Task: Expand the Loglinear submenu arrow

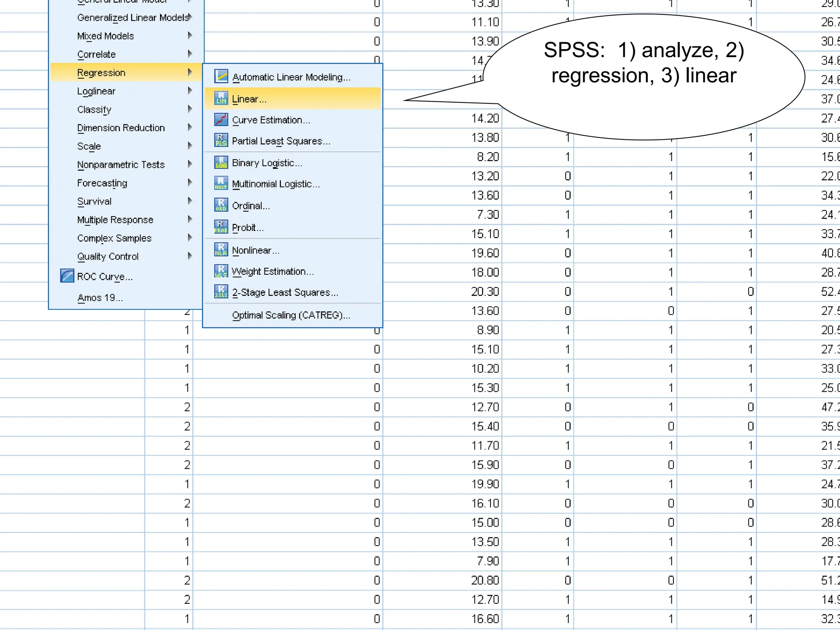Action: click(x=190, y=91)
